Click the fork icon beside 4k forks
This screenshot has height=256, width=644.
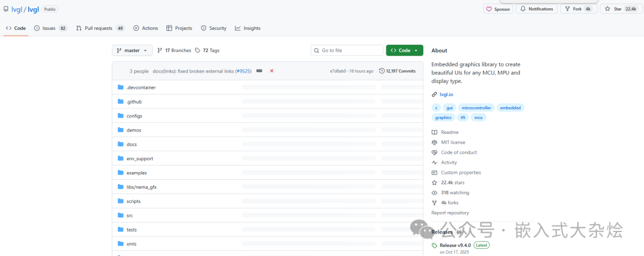click(x=435, y=202)
